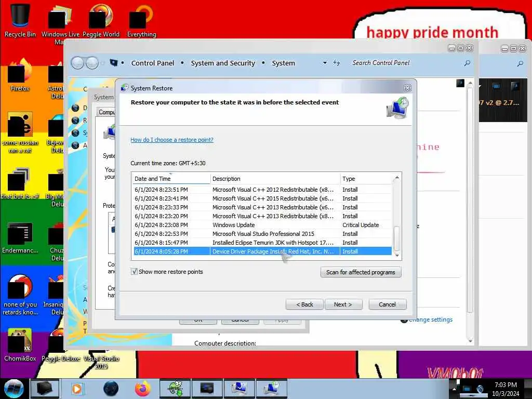This screenshot has height=399, width=532.
Task: Select the Windows Live Mail desktop icon
Action: click(60, 24)
